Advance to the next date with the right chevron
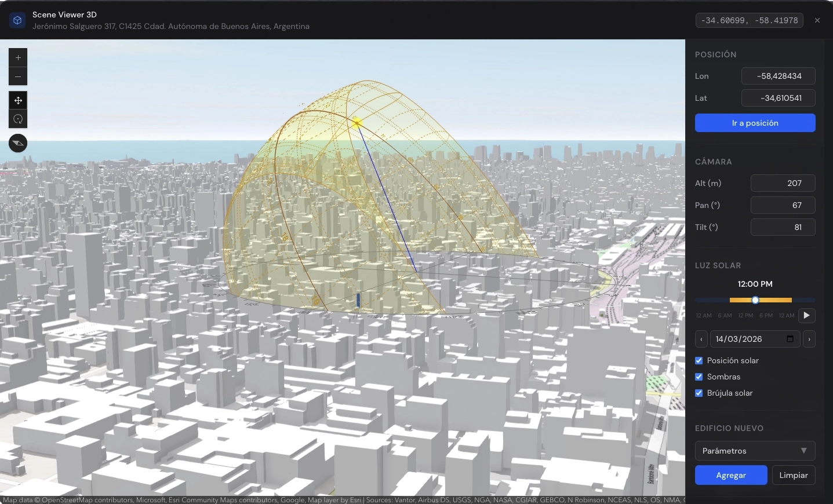Screen dimensions: 833x504 (x=809, y=339)
